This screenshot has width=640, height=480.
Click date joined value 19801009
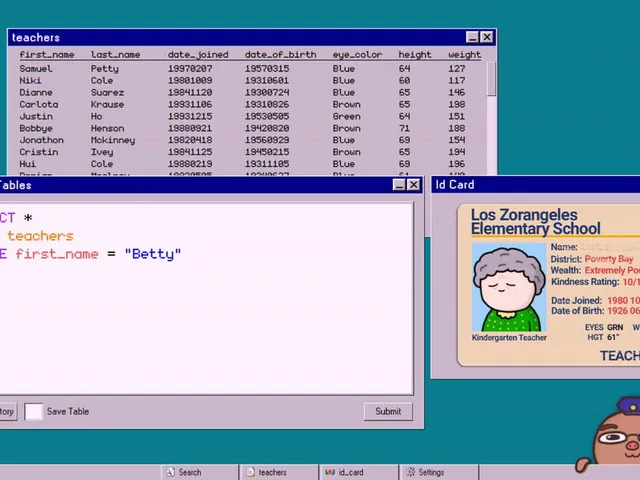(x=190, y=80)
